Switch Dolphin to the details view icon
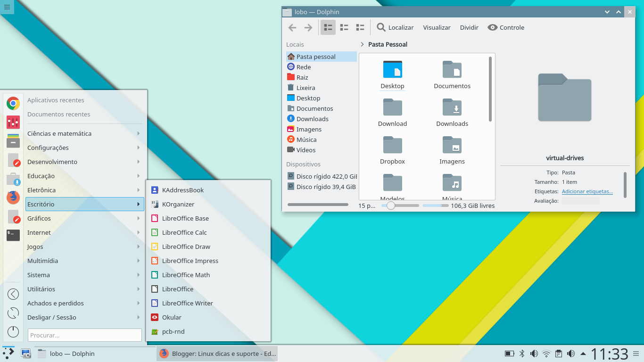 (360, 27)
